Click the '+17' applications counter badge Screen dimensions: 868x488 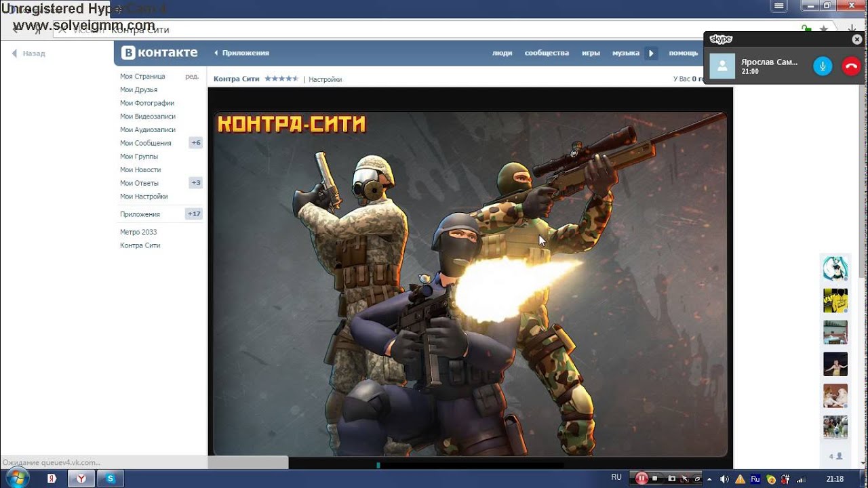[x=194, y=214]
